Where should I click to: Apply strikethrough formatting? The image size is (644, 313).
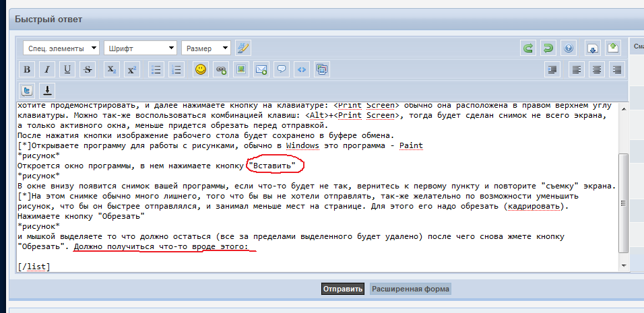(x=88, y=69)
